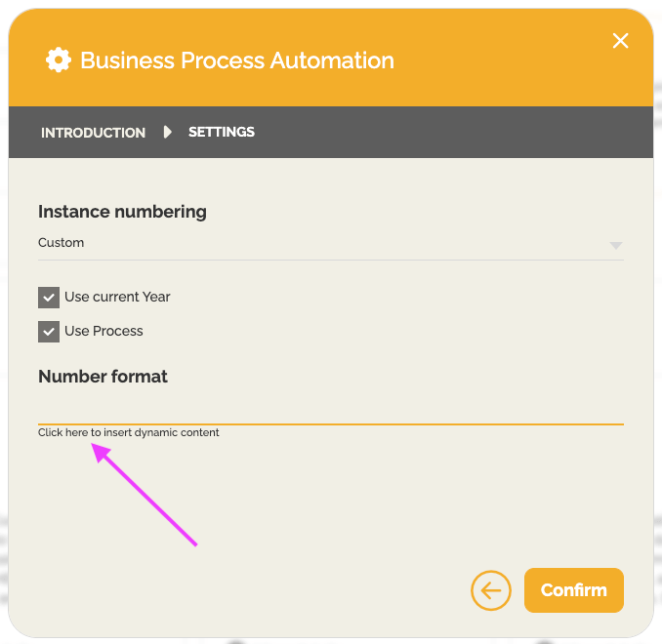
Task: Toggle the Use Process checkbox
Action: tap(49, 332)
